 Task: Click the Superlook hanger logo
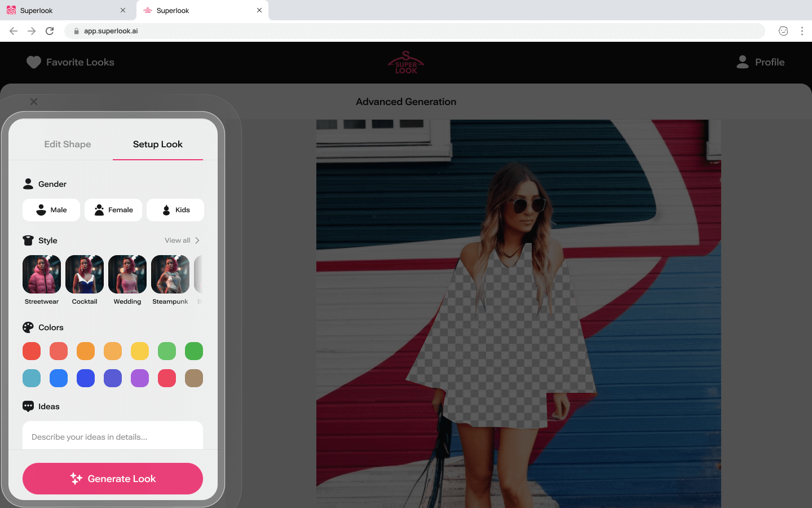tap(405, 62)
